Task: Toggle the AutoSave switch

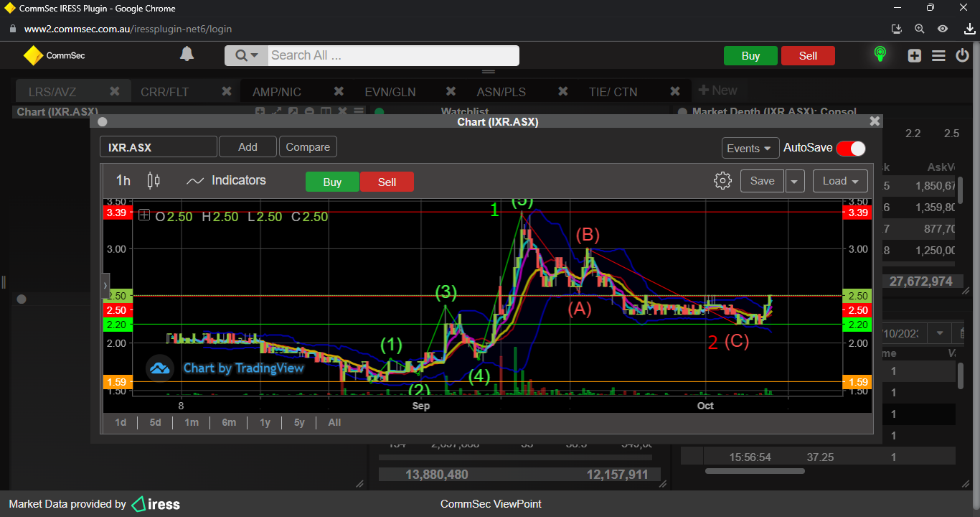Action: pos(851,148)
